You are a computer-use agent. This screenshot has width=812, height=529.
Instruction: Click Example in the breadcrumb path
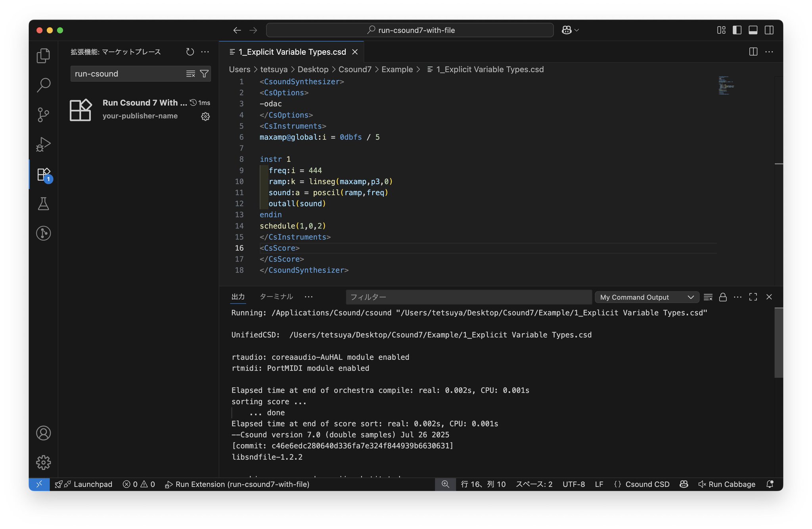(397, 69)
